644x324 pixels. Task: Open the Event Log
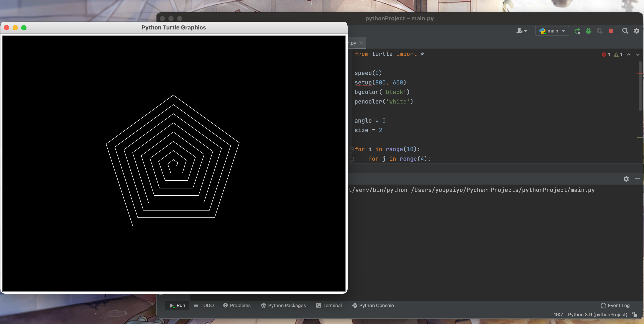pos(615,305)
